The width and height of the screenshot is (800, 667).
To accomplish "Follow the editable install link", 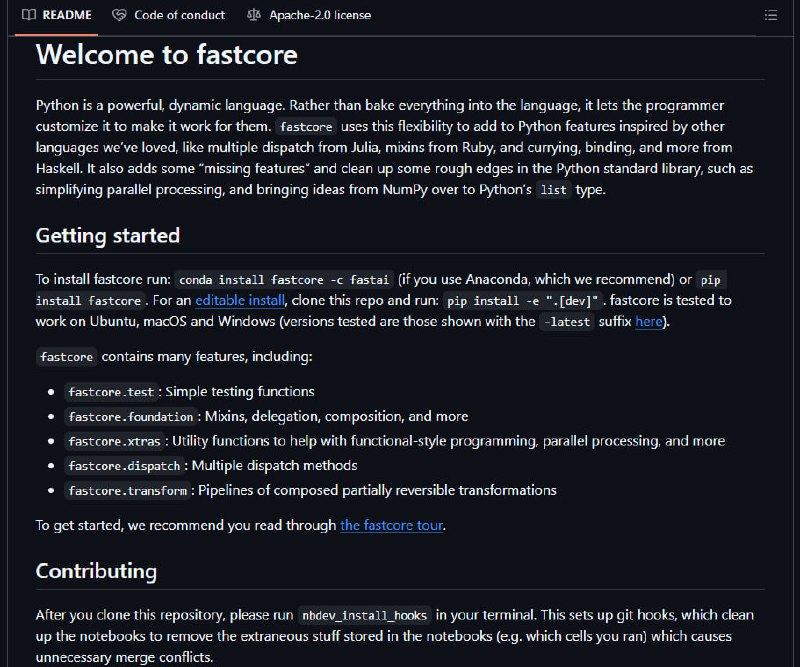I will pos(240,300).
